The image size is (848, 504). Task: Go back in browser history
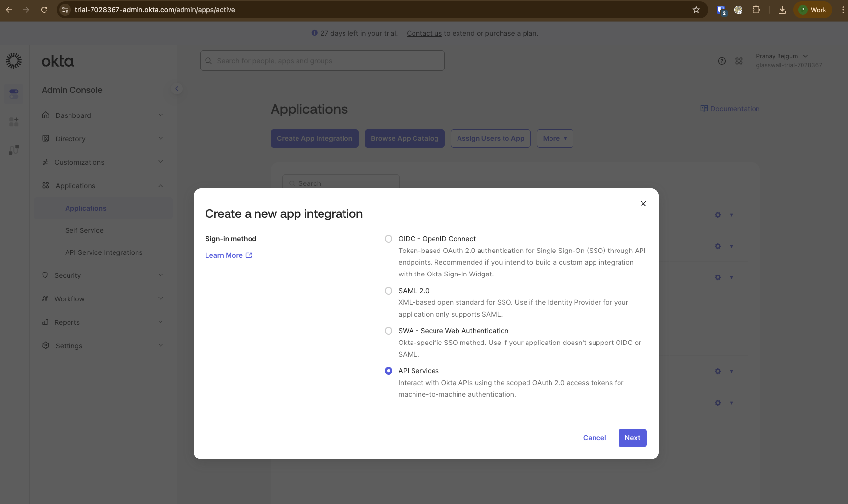9,10
